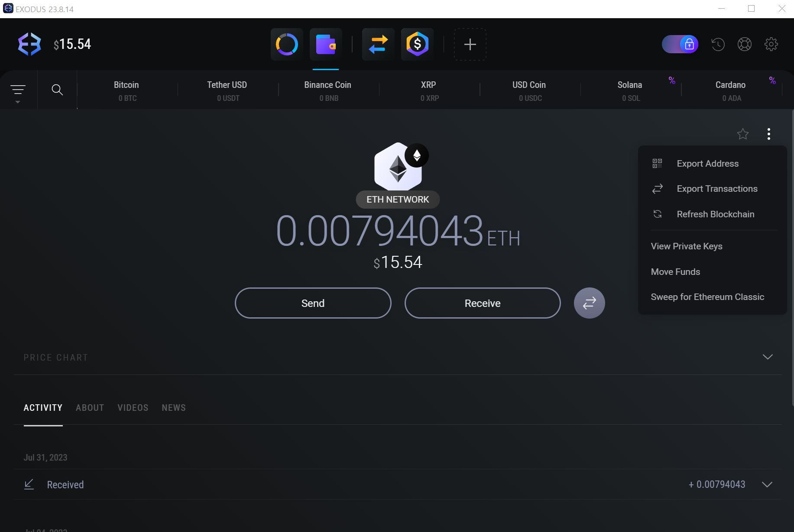Click the add app plus icon
The image size is (794, 532).
(470, 44)
